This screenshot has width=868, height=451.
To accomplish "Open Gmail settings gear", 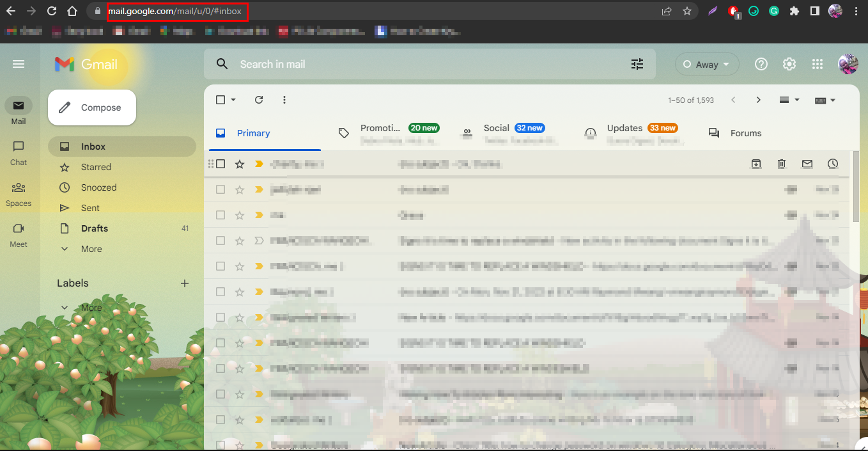I will pos(789,64).
